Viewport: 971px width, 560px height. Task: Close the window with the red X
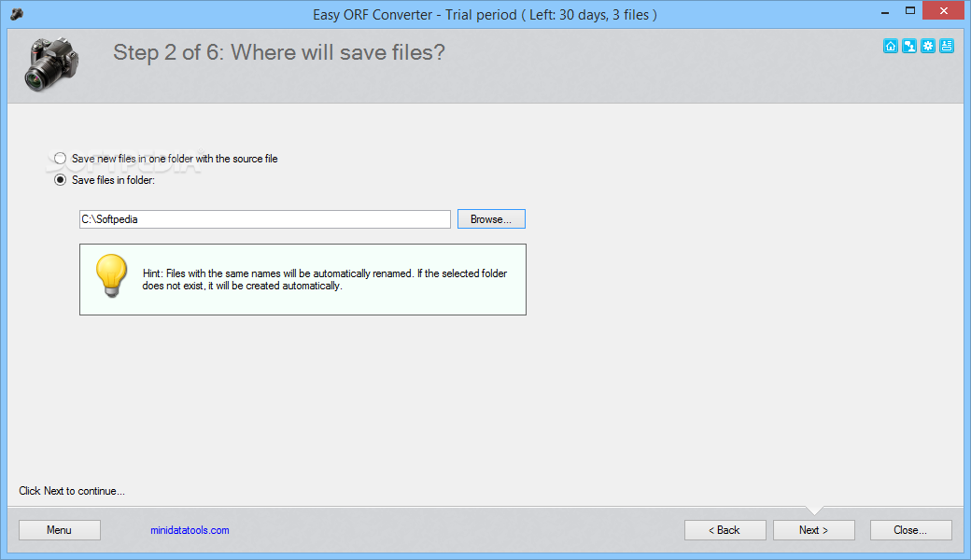point(943,14)
